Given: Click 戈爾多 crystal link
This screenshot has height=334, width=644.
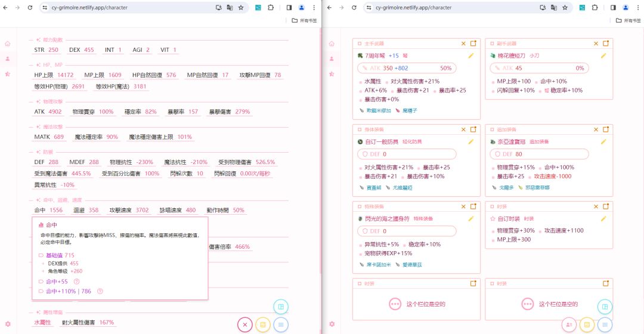Looking at the screenshot, I should click(x=503, y=187).
